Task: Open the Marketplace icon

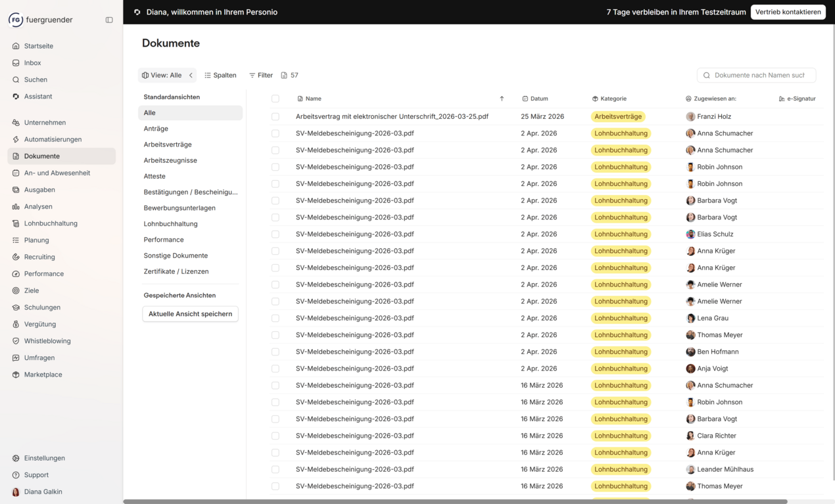Action: tap(16, 375)
